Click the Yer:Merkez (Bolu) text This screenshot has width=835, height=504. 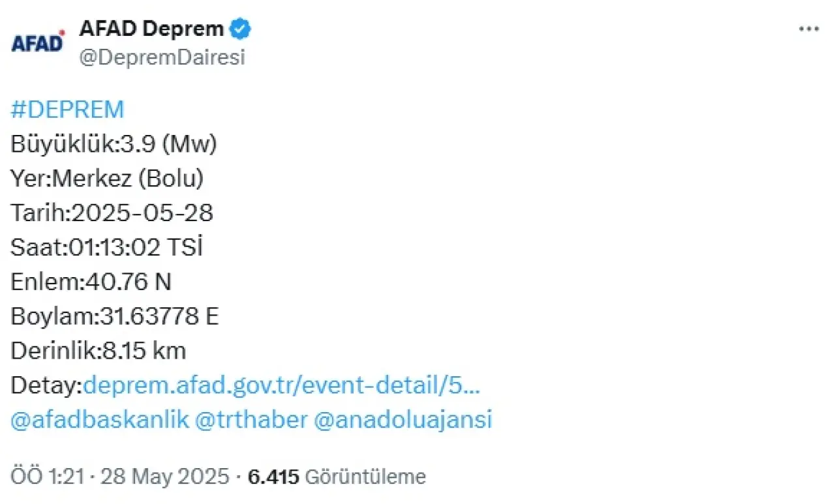tap(107, 179)
